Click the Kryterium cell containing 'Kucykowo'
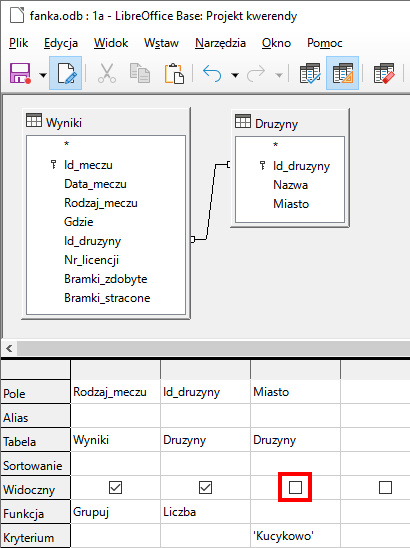Viewport: 410px width, 548px height. pos(295,535)
